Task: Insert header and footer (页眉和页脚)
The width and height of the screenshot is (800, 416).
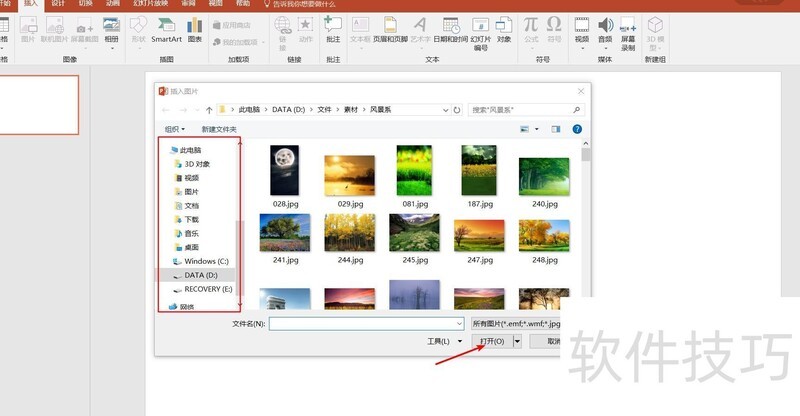Action: (x=390, y=30)
